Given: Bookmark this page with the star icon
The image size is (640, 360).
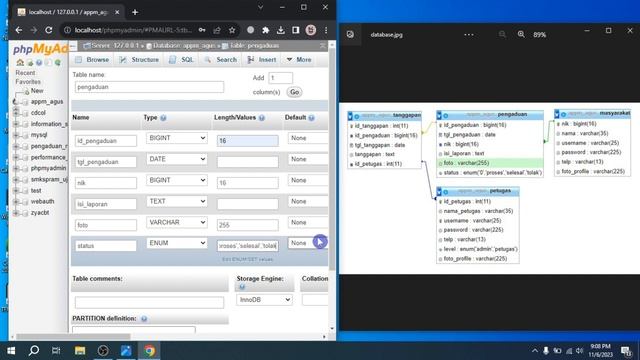Looking at the screenshot, I should coord(232,30).
